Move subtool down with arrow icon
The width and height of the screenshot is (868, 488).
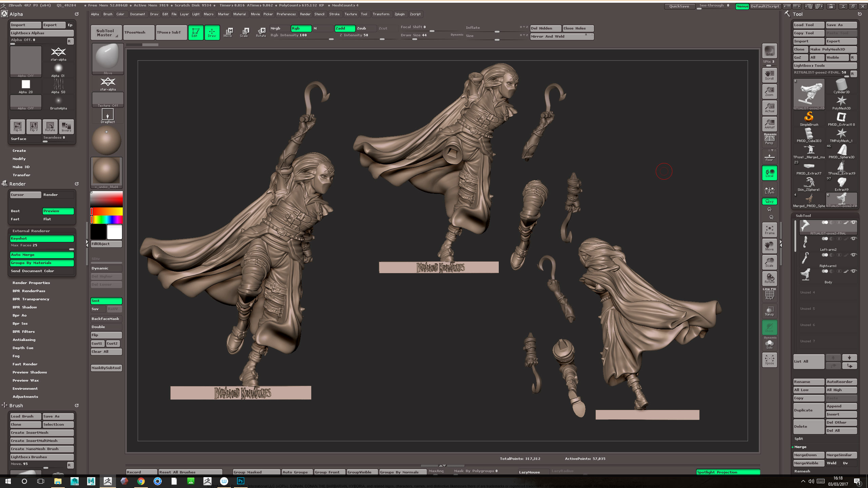coord(849,358)
